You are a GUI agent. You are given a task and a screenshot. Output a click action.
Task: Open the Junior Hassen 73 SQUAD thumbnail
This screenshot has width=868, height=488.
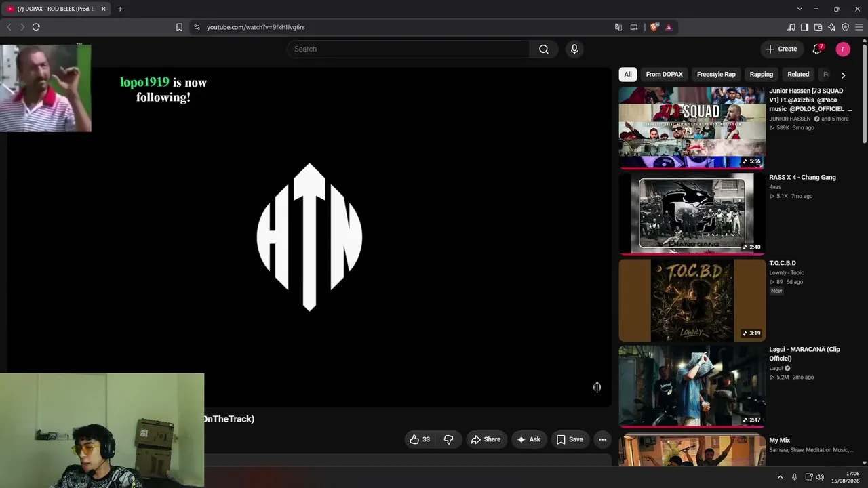(692, 127)
